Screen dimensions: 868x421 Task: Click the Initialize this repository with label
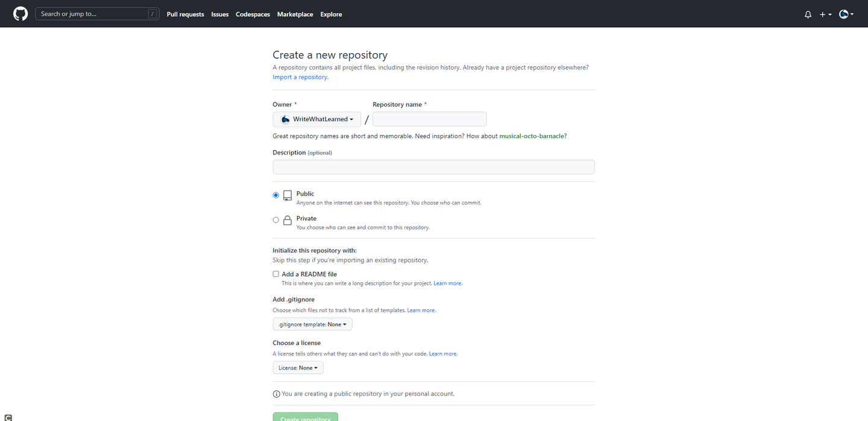click(315, 250)
